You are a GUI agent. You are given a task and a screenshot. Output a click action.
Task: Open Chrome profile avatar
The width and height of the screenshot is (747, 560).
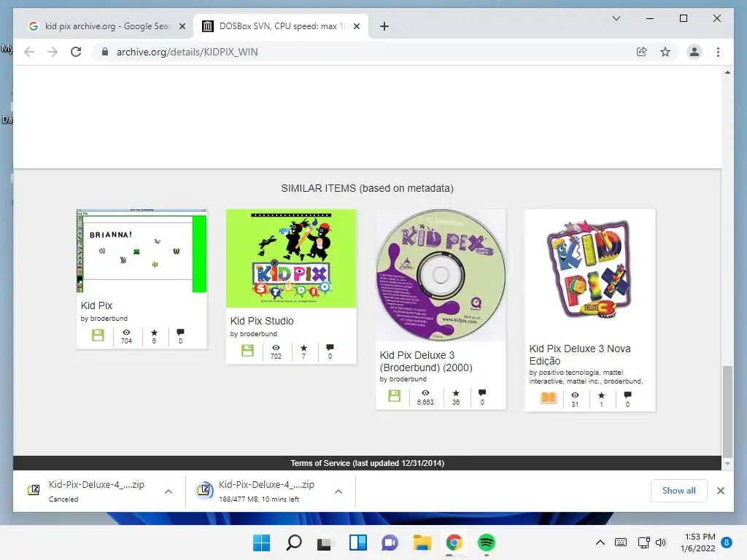(x=694, y=52)
